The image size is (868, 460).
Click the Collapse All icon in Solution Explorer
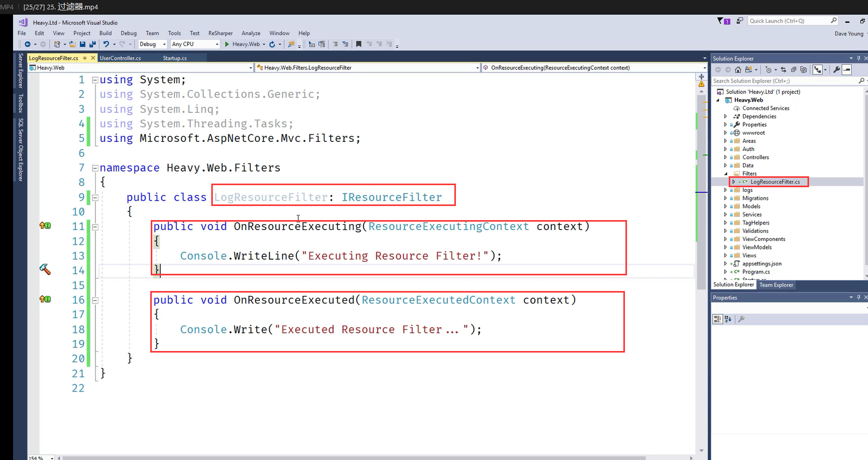pos(793,70)
